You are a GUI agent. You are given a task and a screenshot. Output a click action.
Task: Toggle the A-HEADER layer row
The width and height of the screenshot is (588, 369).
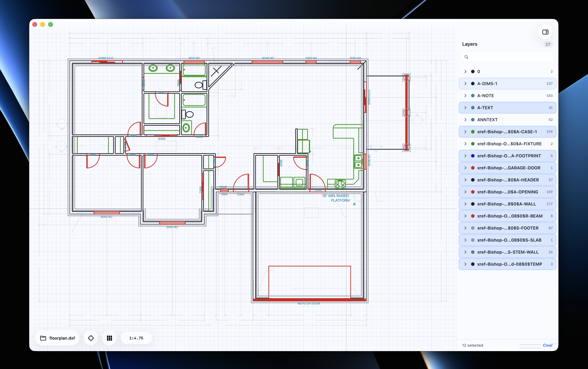point(507,180)
